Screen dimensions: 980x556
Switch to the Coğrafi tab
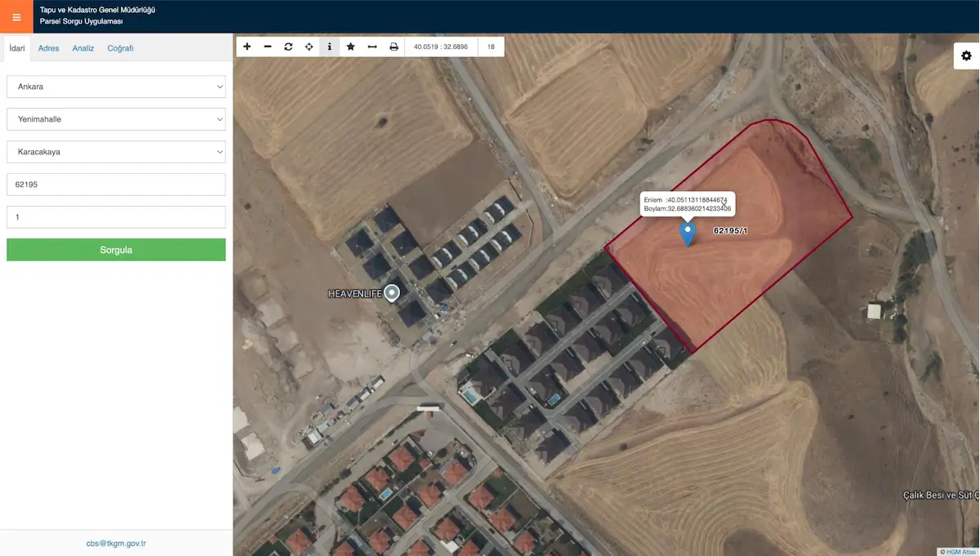(120, 48)
